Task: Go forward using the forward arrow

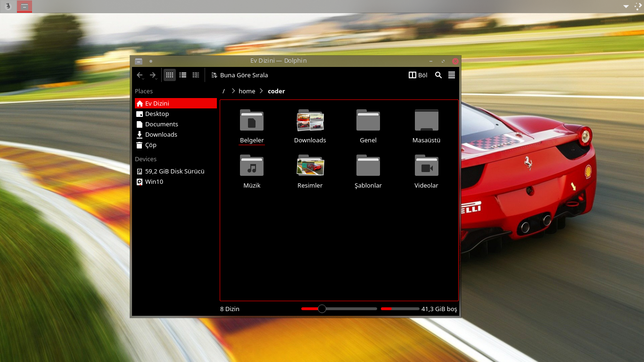Action: (153, 75)
